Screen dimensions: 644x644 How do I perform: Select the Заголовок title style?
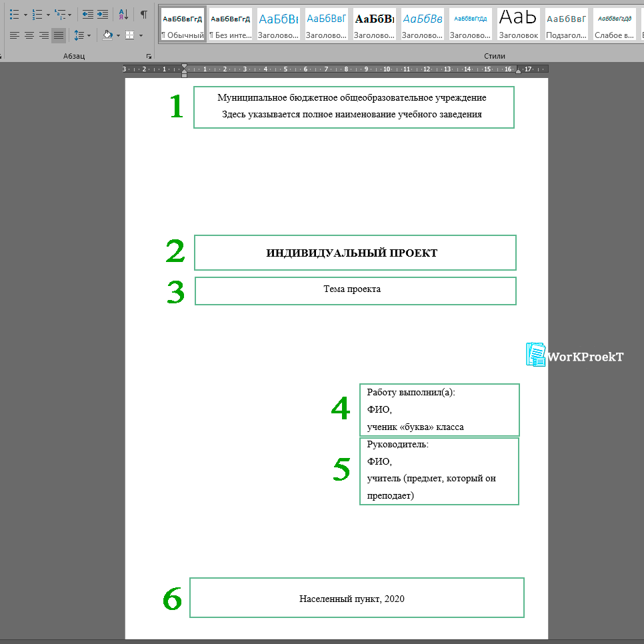pos(519,24)
